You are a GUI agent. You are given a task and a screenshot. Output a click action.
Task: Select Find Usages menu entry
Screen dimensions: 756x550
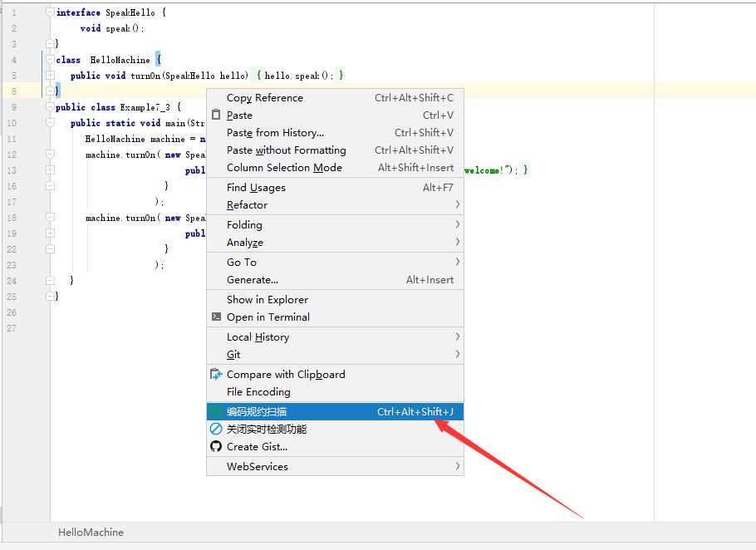(x=335, y=188)
